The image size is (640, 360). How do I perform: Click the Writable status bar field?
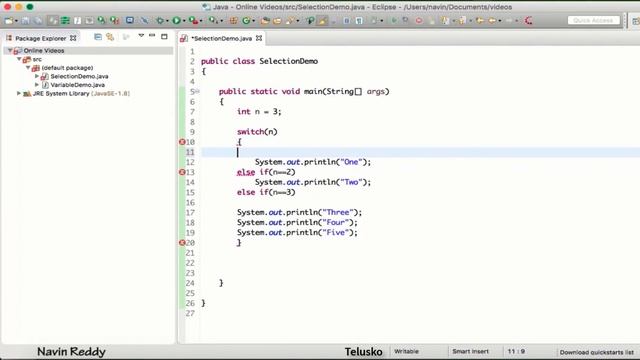(406, 351)
